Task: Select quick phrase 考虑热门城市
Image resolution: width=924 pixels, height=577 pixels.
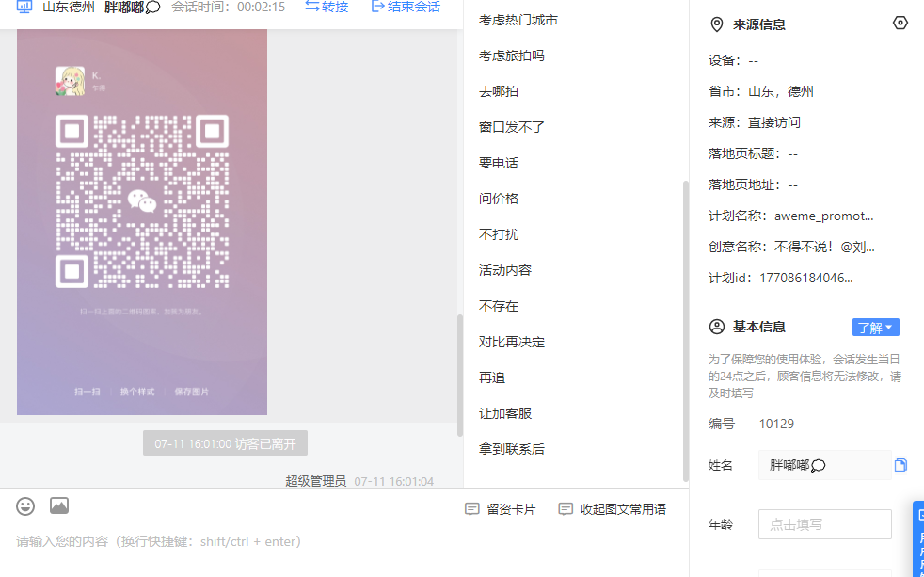Action: (518, 20)
